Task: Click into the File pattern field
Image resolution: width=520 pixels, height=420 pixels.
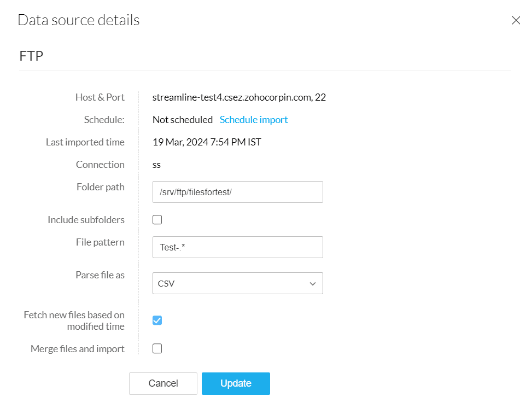Action: 238,247
